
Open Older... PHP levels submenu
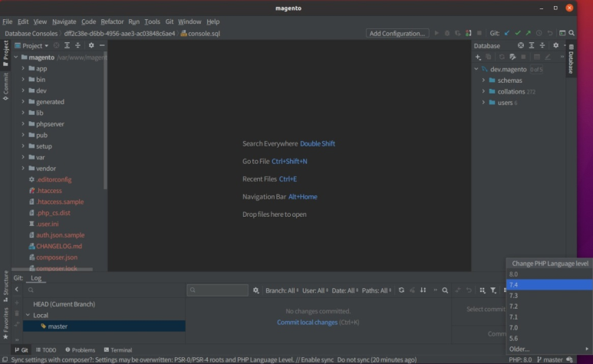pyautogui.click(x=549, y=349)
